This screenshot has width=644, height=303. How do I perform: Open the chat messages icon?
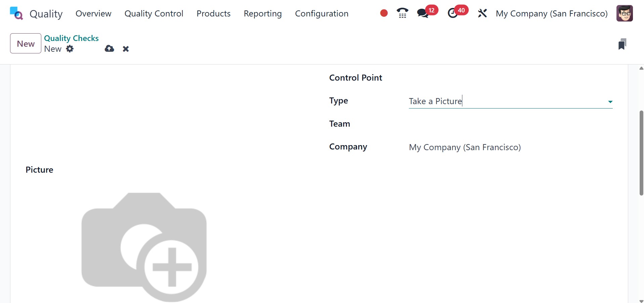click(x=423, y=13)
